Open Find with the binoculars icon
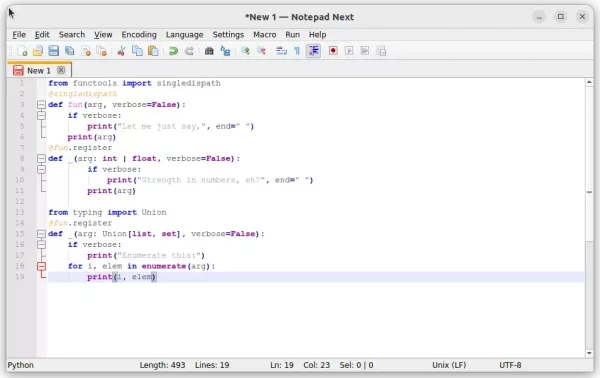Screen dimensions: 600x378 pyautogui.click(x=209, y=51)
